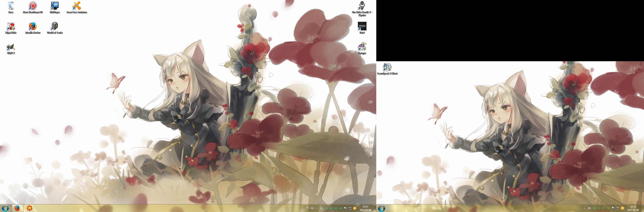Show hidden tray icons on second taskbar
644x212 pixels.
coord(585,208)
